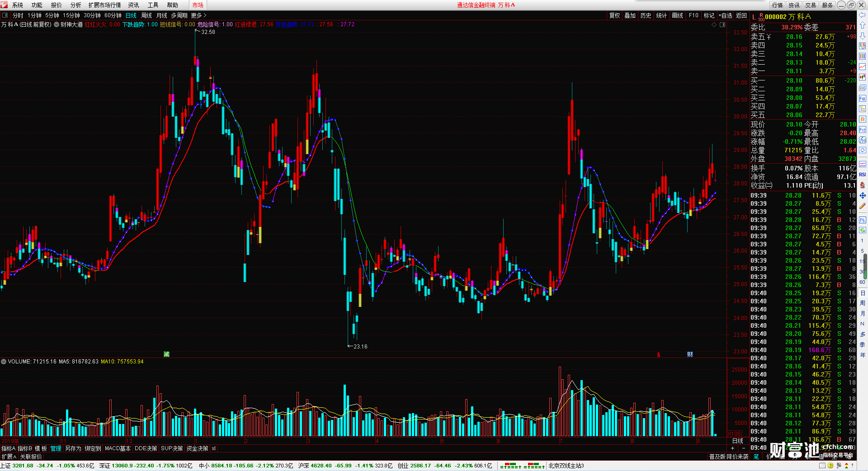Viewport: 868px width, 471px height.
Task: Open the 系统 menu
Action: [x=18, y=5]
